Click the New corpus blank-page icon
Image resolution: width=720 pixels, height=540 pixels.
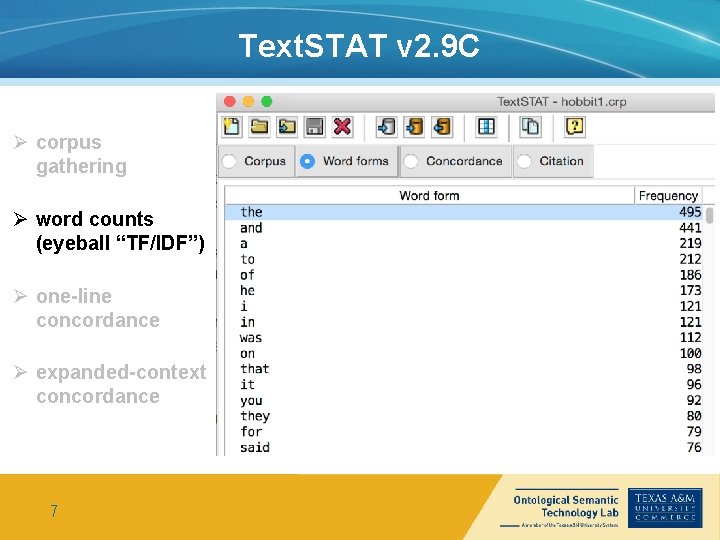(x=232, y=126)
